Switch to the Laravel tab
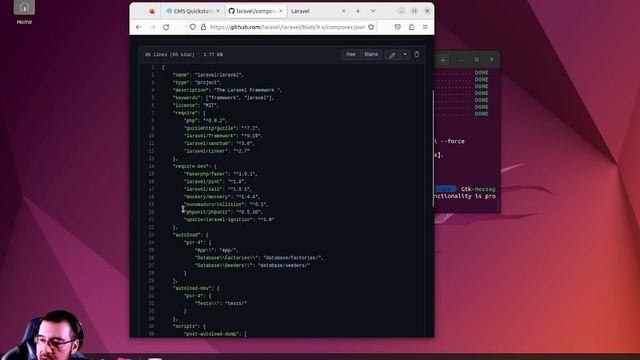Viewport: 640px width, 360px height. pyautogui.click(x=300, y=11)
